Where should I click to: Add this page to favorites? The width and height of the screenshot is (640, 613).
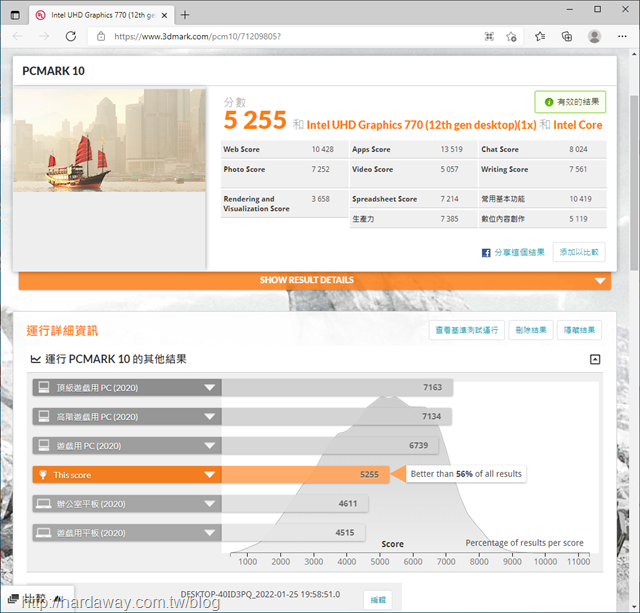click(511, 36)
